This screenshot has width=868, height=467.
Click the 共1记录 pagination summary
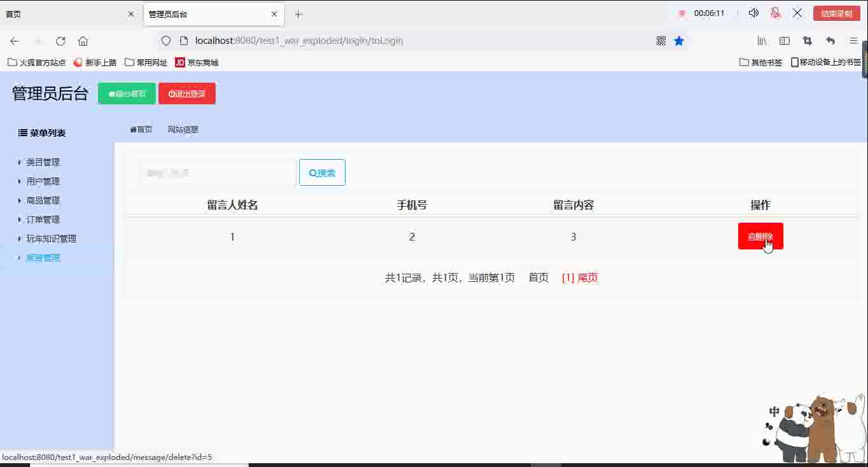tap(450, 277)
